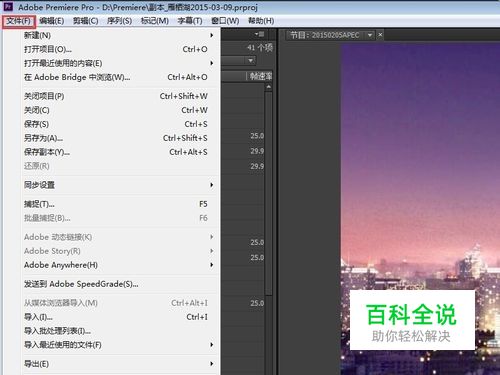Open the 帮助(H) menu
This screenshot has width=500, height=375.
click(261, 21)
